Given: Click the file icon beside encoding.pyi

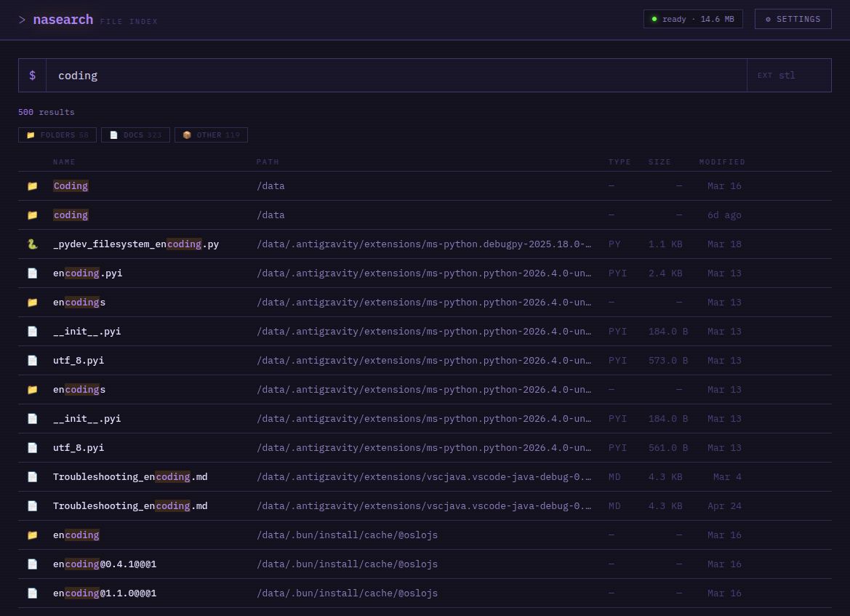Looking at the screenshot, I should [33, 273].
